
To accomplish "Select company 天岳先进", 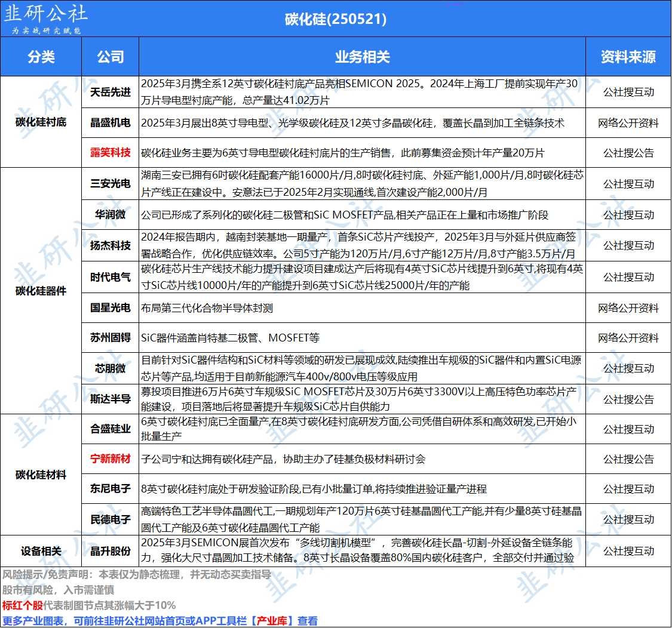I will 110,92.
